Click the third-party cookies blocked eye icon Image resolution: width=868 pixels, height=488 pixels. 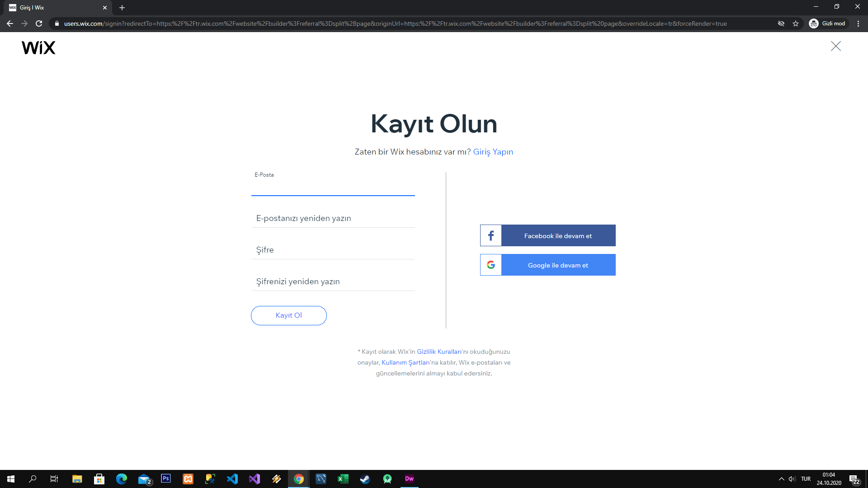[781, 23]
